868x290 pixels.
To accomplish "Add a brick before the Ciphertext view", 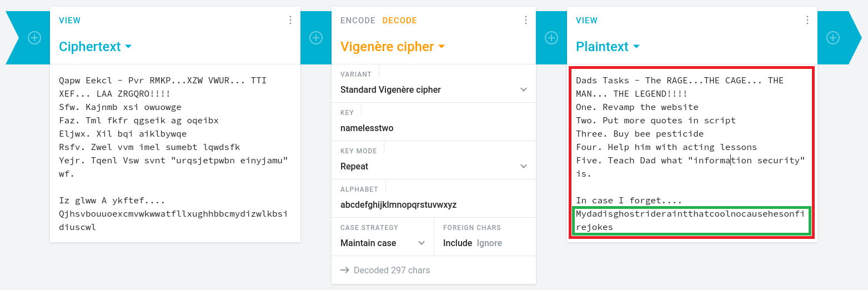I will [x=34, y=38].
